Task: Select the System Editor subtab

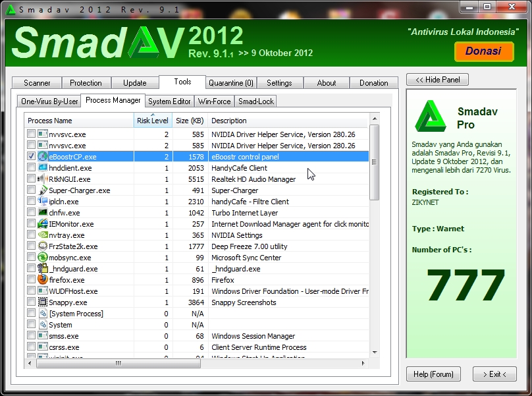Action: click(169, 101)
